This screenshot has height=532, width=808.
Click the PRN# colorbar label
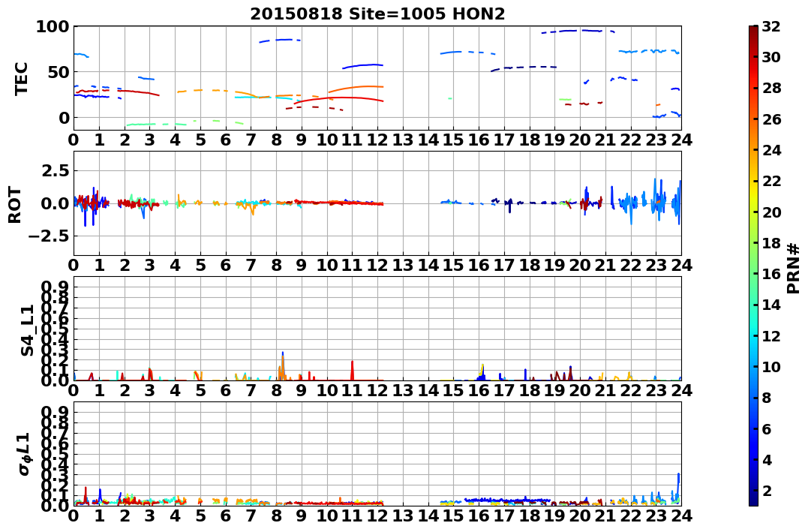(794, 268)
